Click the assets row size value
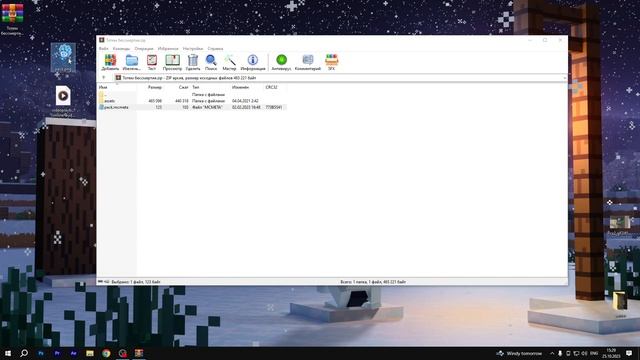This screenshot has height=360, width=640. point(155,100)
